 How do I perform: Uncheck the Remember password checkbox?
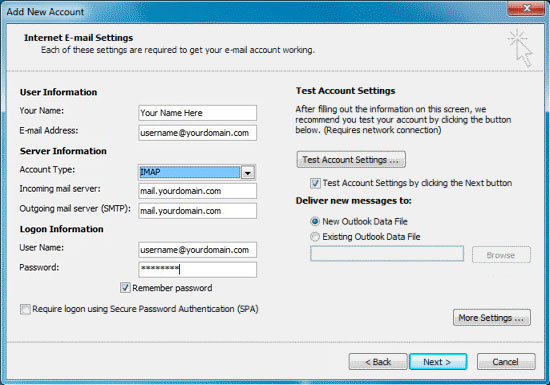click(125, 288)
